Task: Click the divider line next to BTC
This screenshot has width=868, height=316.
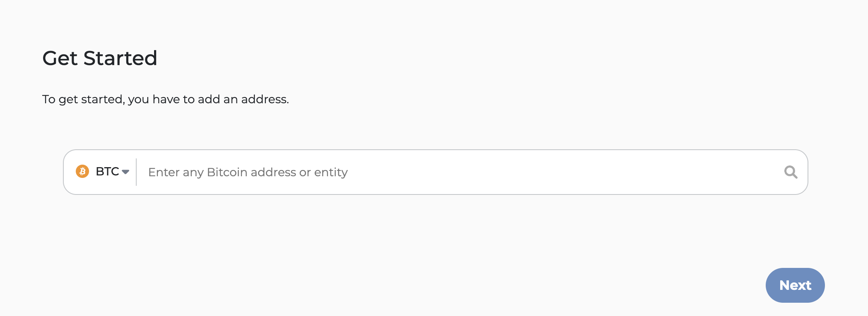Action: pyautogui.click(x=136, y=172)
